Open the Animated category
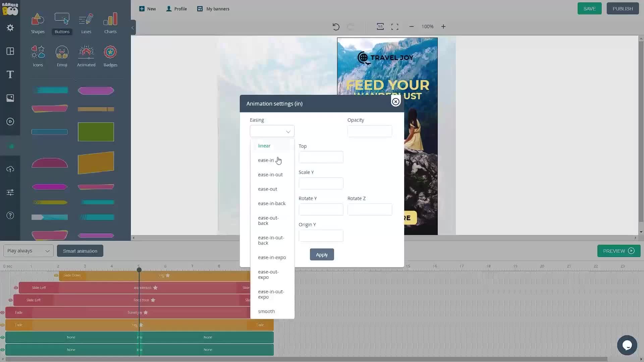Image resolution: width=644 pixels, height=362 pixels. click(x=86, y=56)
